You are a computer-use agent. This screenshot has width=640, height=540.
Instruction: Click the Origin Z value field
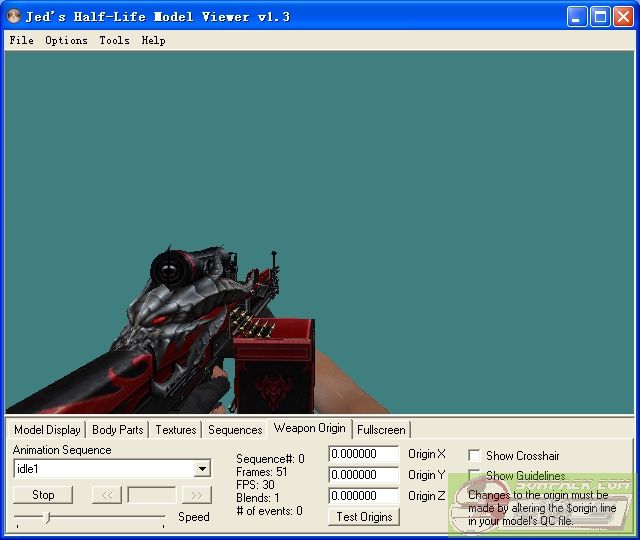click(x=363, y=496)
